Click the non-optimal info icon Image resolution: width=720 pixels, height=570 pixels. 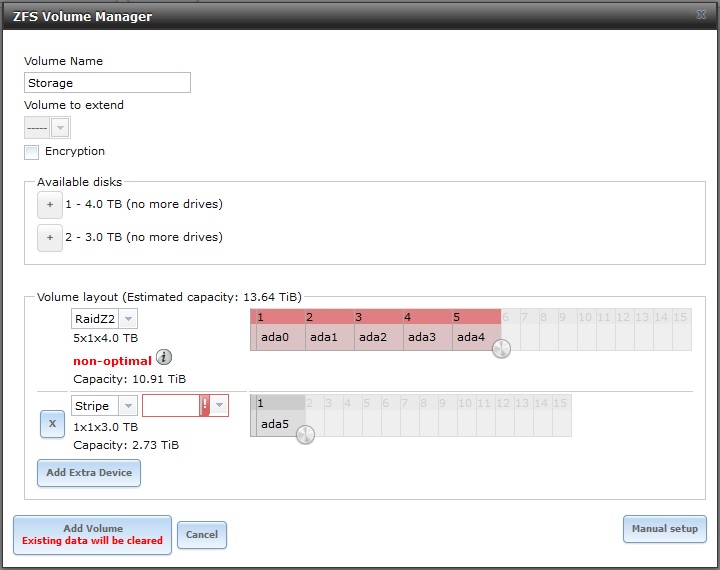(x=164, y=357)
